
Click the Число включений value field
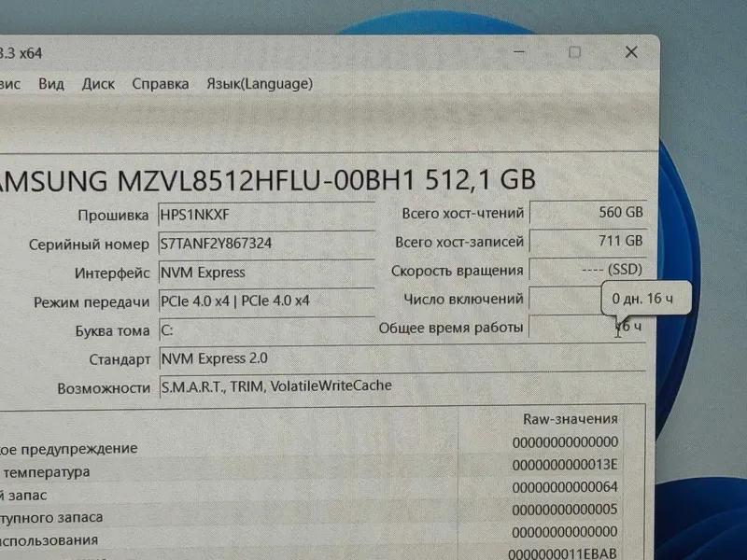tap(566, 299)
